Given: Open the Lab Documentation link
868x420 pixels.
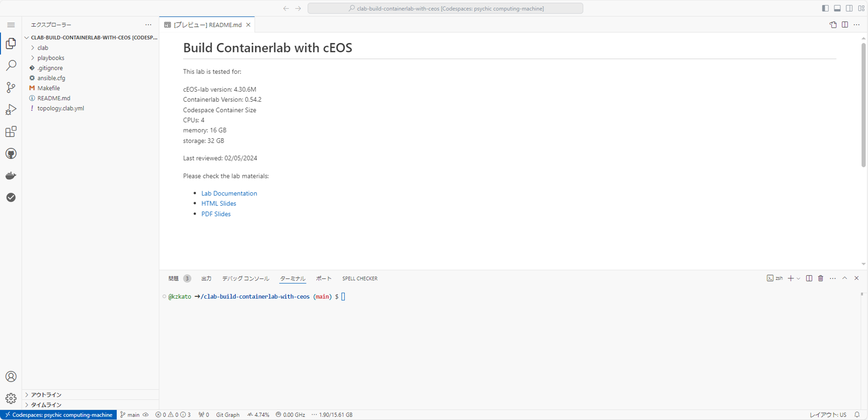Looking at the screenshot, I should [x=229, y=193].
